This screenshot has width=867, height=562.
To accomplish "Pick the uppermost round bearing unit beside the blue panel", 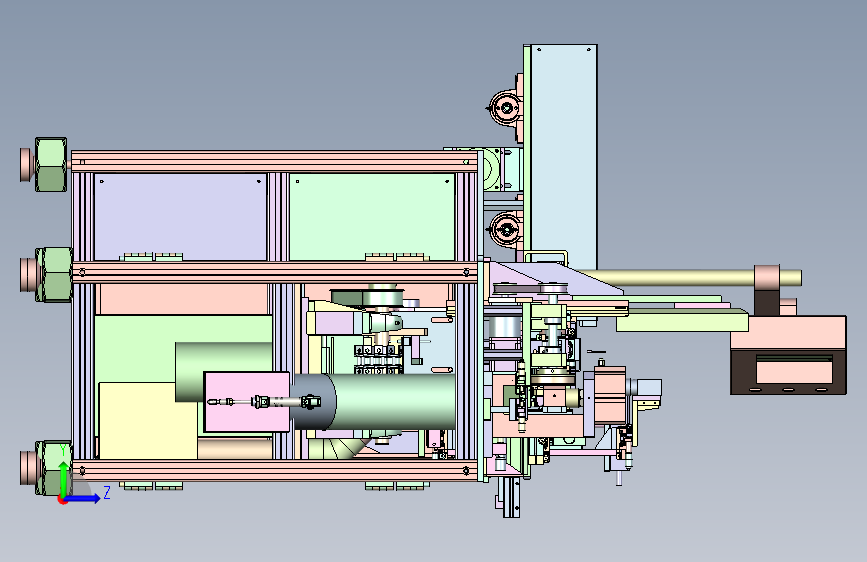I will point(506,107).
